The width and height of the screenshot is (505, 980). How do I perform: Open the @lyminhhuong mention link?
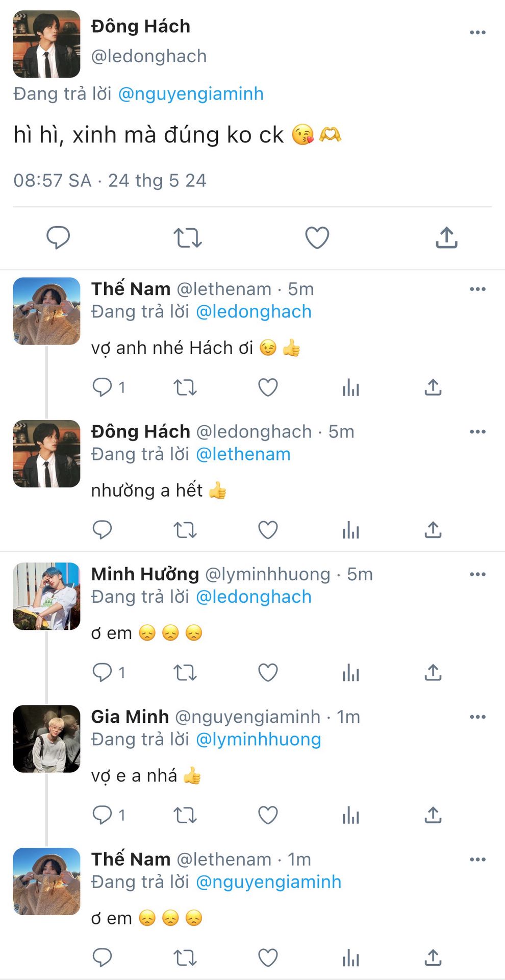pos(259,740)
